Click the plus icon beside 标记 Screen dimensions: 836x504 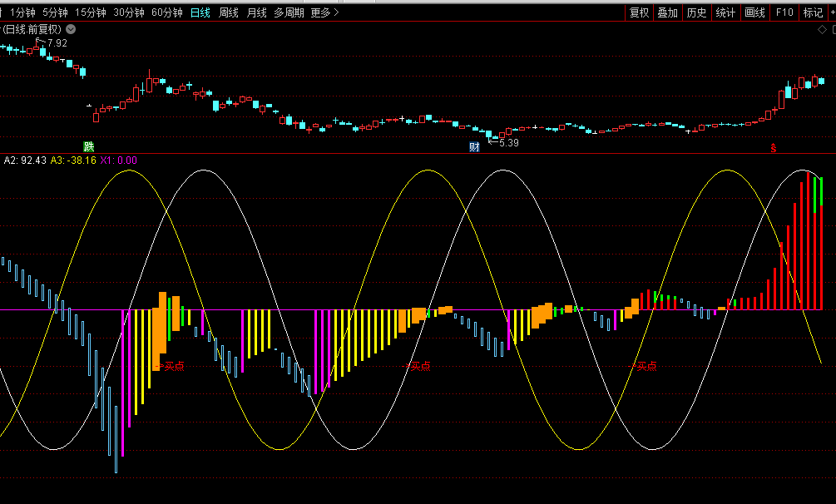click(829, 12)
